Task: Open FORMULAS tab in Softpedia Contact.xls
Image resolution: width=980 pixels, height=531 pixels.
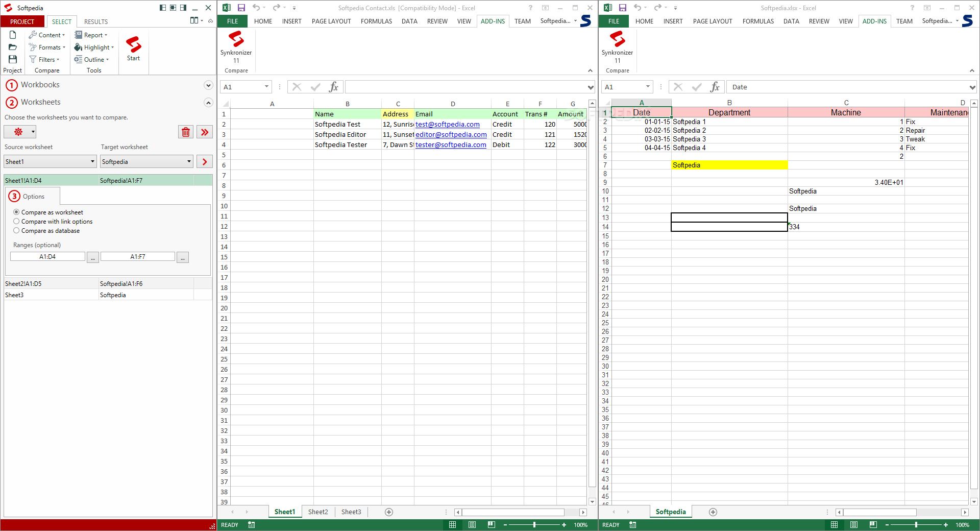Action: click(376, 21)
